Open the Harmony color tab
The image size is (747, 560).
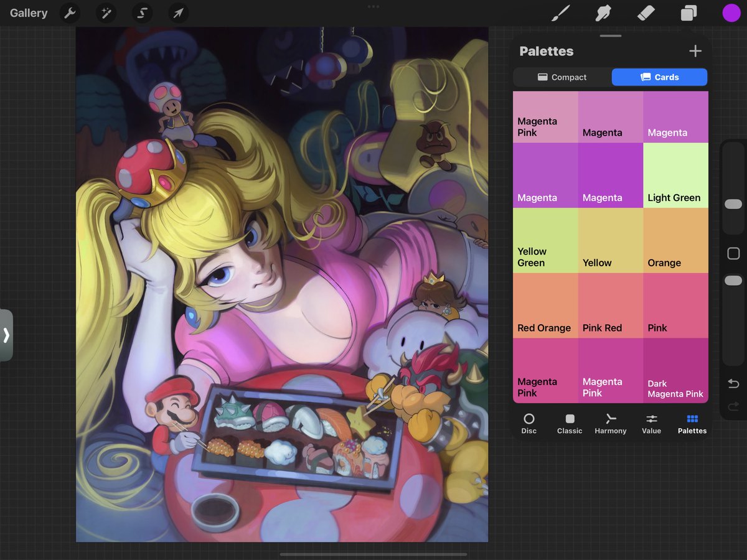610,424
